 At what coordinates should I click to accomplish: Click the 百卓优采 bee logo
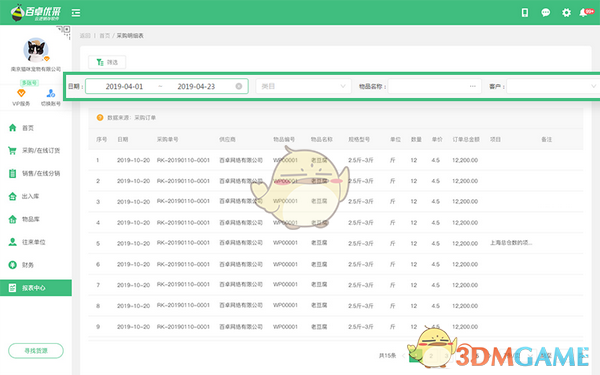coord(35,13)
